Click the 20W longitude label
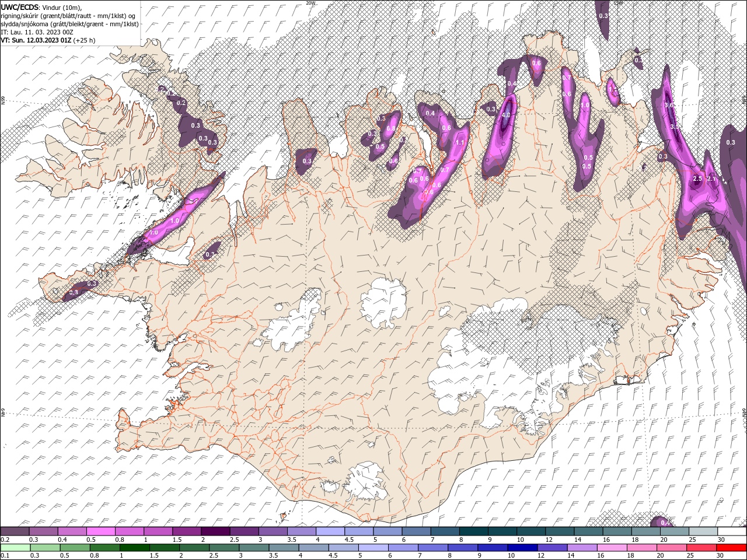This screenshot has width=747, height=560. [x=310, y=3]
